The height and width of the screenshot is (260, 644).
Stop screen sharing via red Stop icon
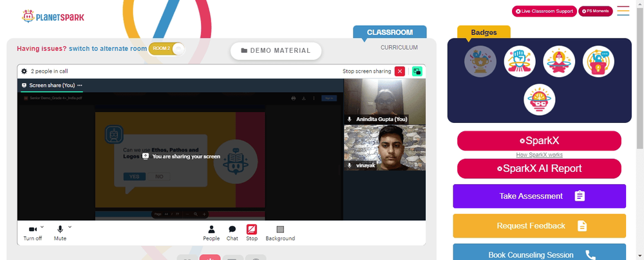point(252,233)
